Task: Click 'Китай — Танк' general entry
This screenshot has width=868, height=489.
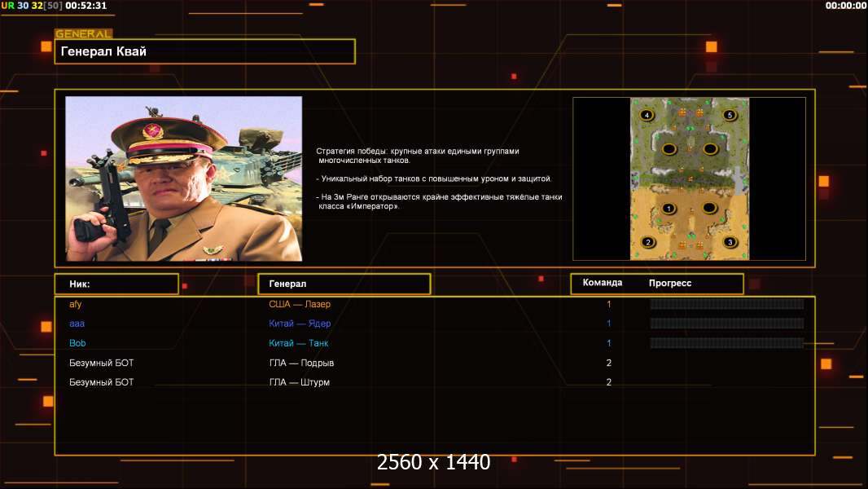Action: click(298, 343)
